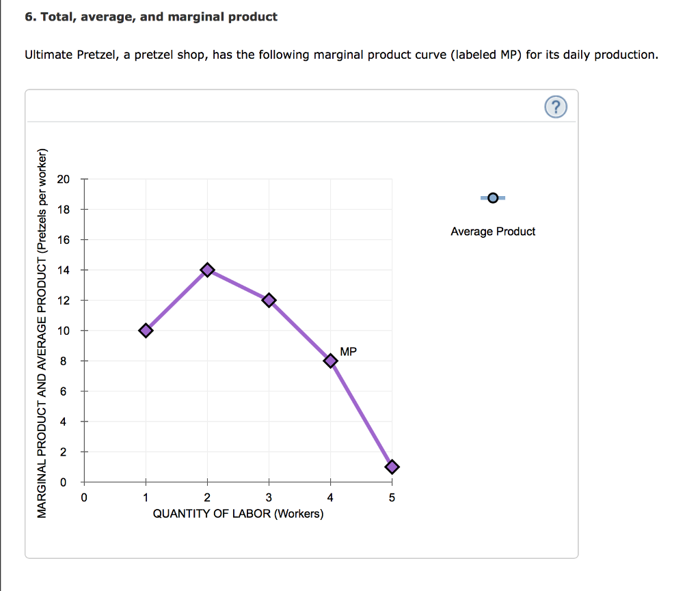Click the QUANTITY OF LABOR axis title
Screen dimensions: 700x591
click(237, 514)
